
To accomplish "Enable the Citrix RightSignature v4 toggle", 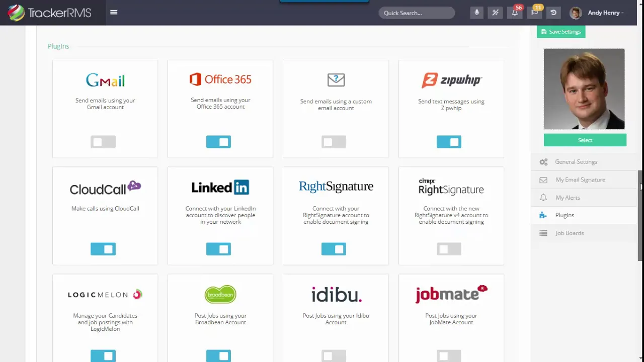I will (x=449, y=249).
